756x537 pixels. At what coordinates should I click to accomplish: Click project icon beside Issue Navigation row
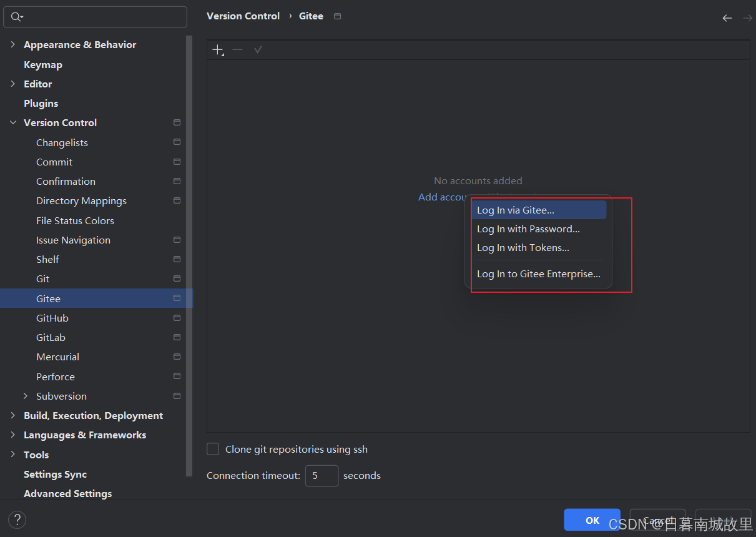pyautogui.click(x=177, y=240)
